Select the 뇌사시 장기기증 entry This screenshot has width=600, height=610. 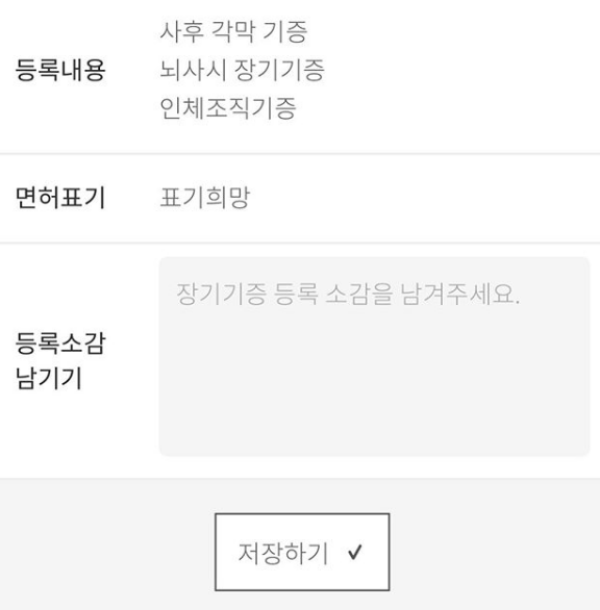point(242,70)
